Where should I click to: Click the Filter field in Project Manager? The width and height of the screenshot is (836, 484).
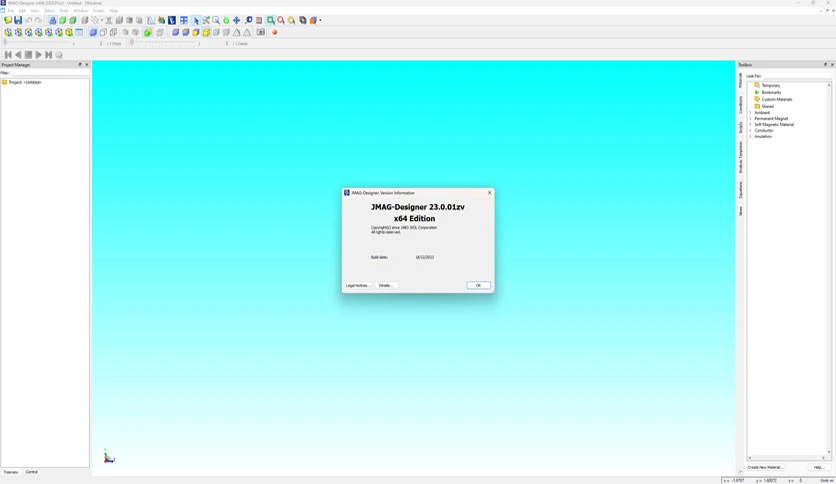click(x=49, y=73)
